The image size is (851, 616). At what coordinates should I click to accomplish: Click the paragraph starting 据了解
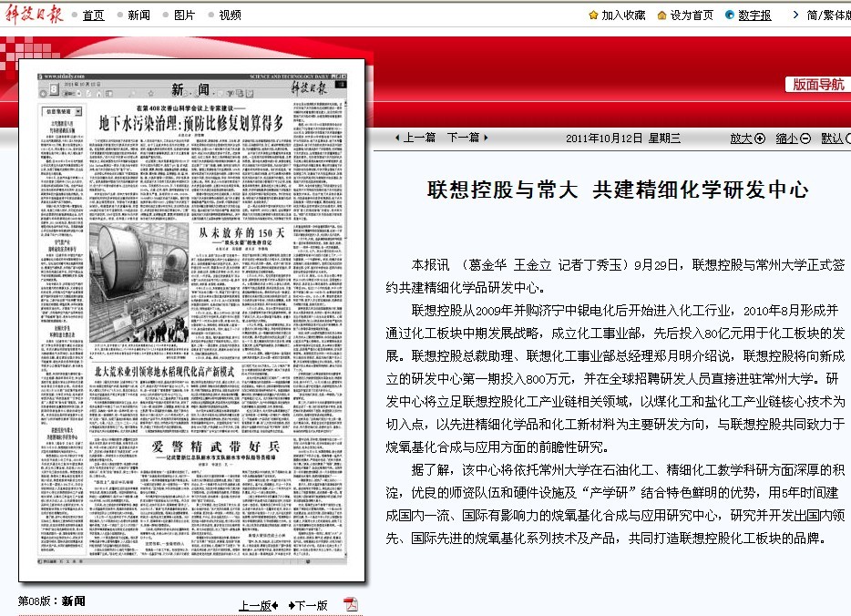pyautogui.click(x=615, y=504)
